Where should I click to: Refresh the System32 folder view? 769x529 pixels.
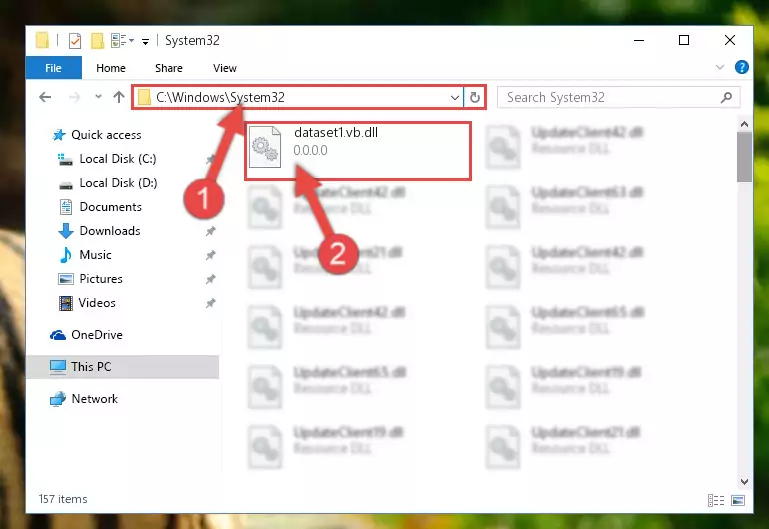475,98
